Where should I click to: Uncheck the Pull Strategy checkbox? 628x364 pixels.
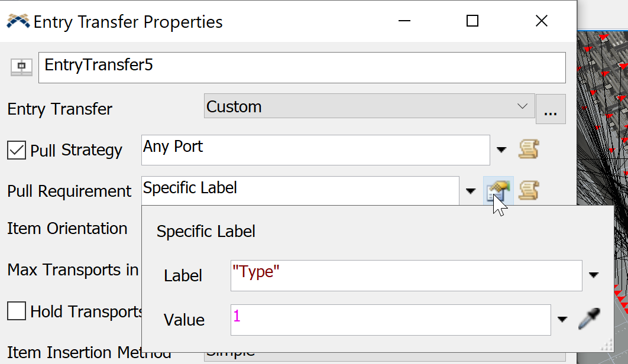click(x=17, y=150)
